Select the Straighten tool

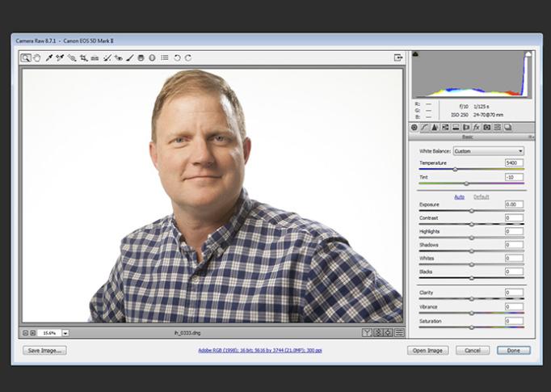point(95,58)
